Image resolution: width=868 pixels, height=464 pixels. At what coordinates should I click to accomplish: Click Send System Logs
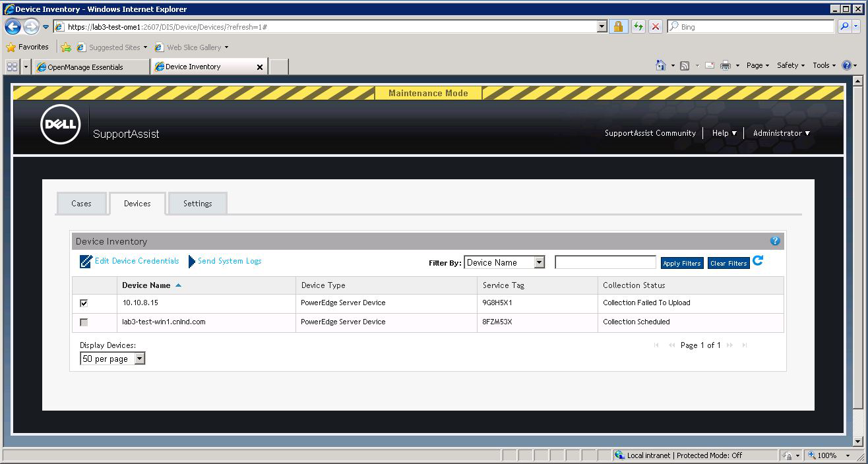[225, 262]
